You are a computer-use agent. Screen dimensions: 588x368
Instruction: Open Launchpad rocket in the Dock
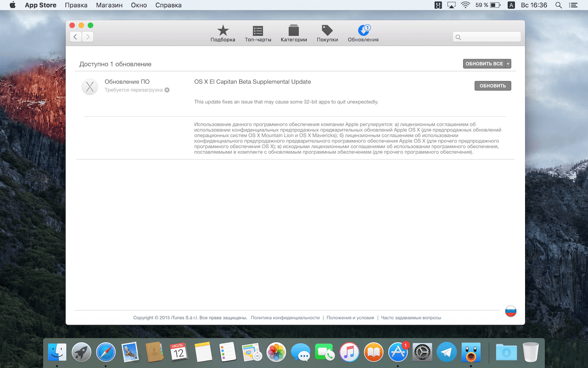[81, 352]
